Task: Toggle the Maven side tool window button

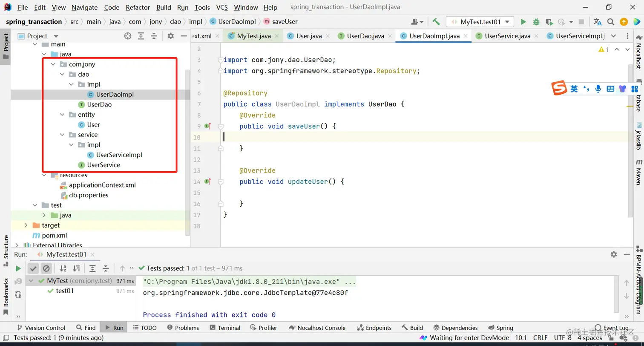Action: (x=638, y=172)
